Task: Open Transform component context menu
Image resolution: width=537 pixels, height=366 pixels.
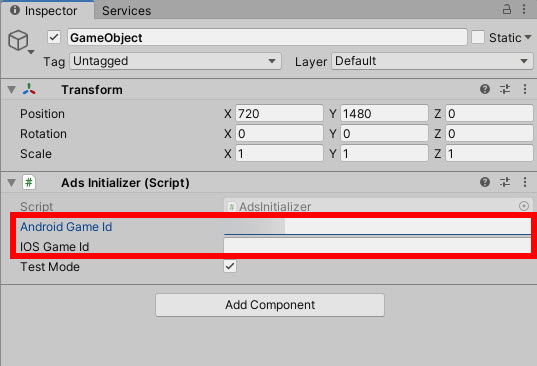Action: pos(525,89)
